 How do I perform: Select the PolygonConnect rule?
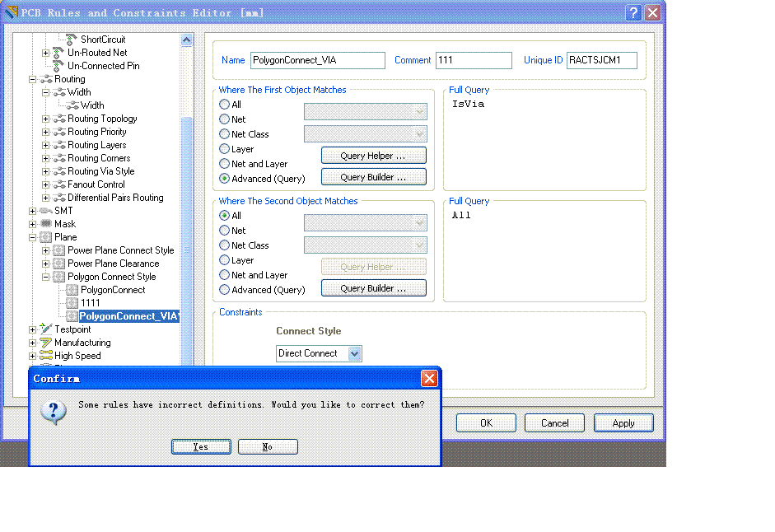(x=113, y=290)
